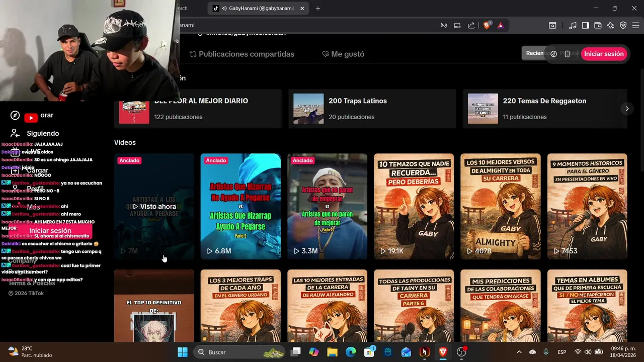Screen dimensions: 644x362
Task: Open File Explorer from the taskbar
Action: coord(332,352)
